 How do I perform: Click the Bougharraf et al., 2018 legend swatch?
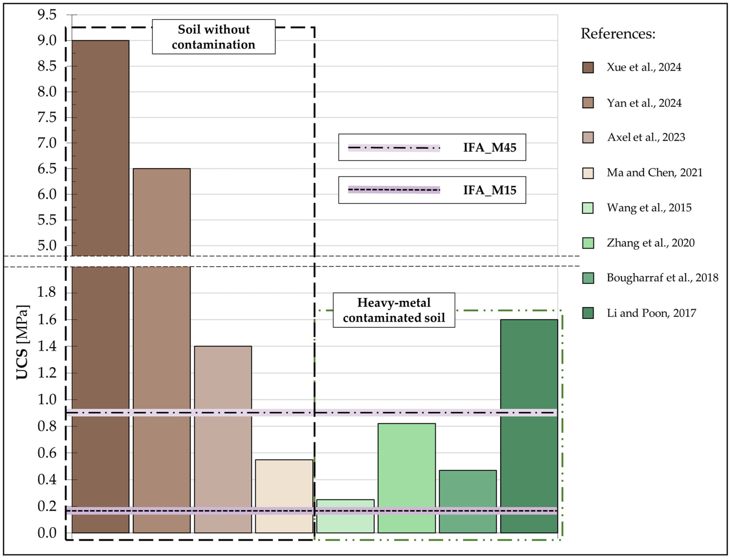pyautogui.click(x=588, y=278)
